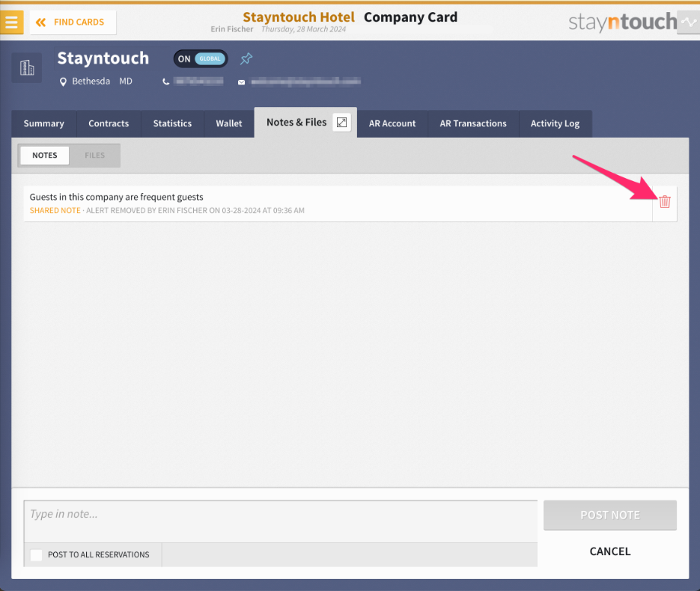This screenshot has width=700, height=591.
Task: Open the AR Account tab
Action: (392, 124)
